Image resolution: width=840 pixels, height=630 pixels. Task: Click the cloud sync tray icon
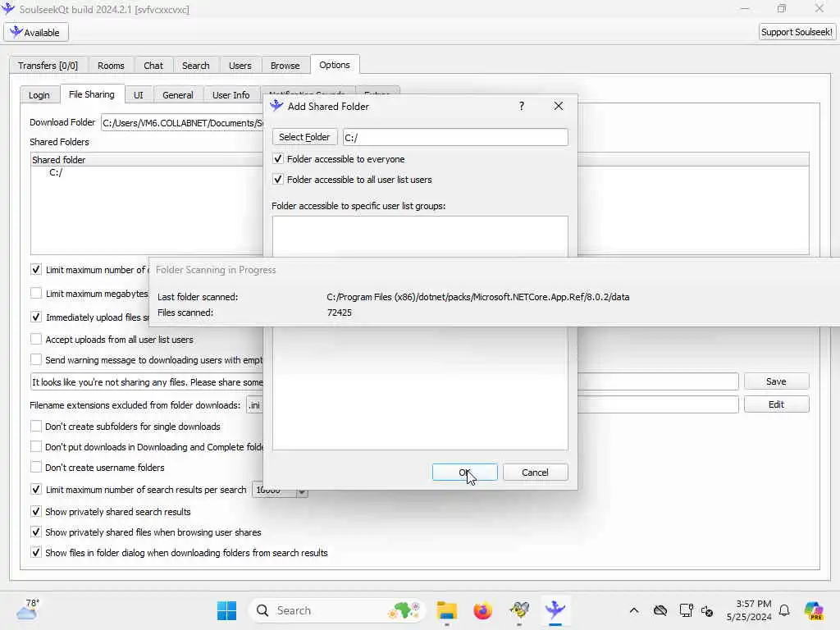(660, 610)
